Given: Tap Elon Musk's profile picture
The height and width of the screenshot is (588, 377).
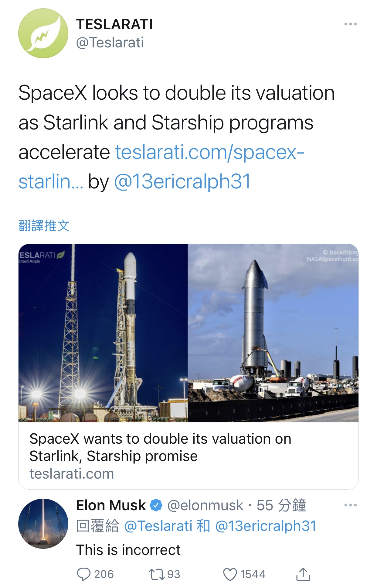Looking at the screenshot, I should [x=43, y=523].
